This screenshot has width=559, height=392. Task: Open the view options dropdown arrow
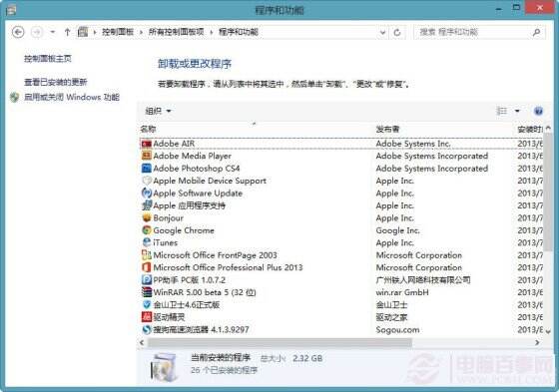tap(517, 111)
